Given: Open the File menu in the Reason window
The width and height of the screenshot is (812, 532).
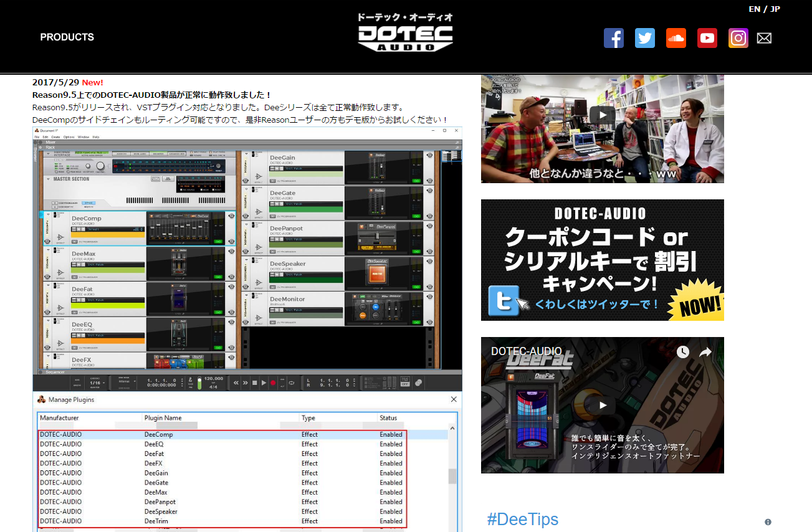Looking at the screenshot, I should click(x=37, y=136).
